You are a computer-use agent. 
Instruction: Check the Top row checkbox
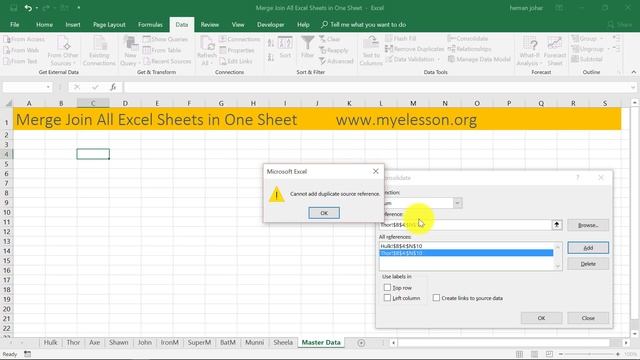(x=387, y=288)
